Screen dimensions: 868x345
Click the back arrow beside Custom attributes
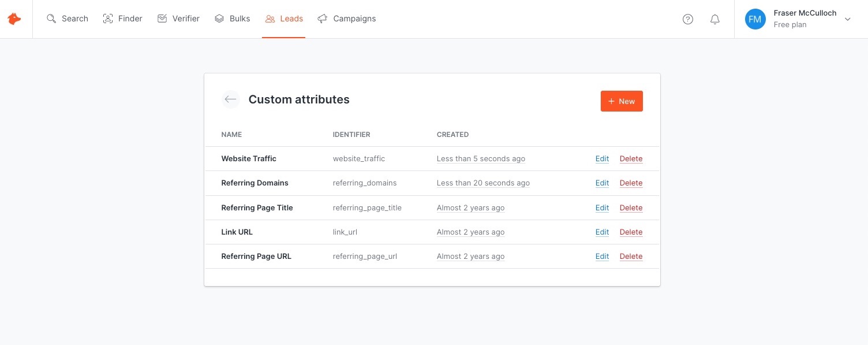click(230, 99)
